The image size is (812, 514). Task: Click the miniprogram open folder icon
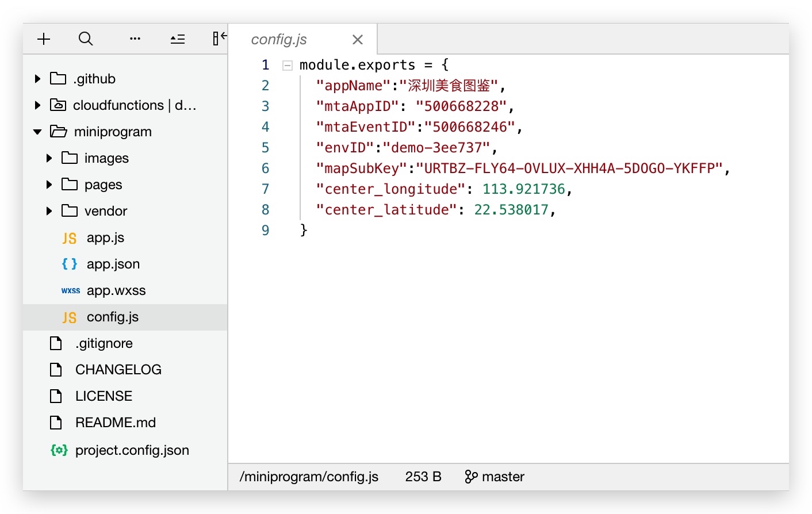(x=59, y=131)
